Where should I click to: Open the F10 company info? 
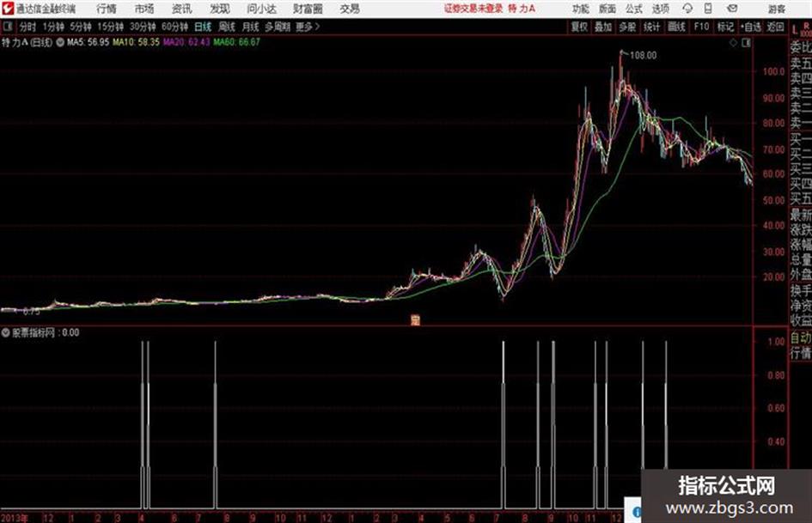pyautogui.click(x=701, y=27)
